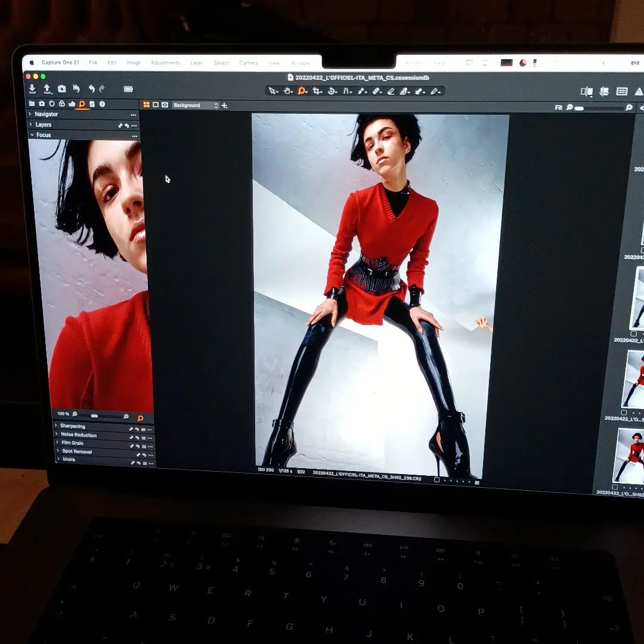The height and width of the screenshot is (644, 644).
Task: Toggle proof margin eye icon in viewer bar
Action: click(165, 105)
